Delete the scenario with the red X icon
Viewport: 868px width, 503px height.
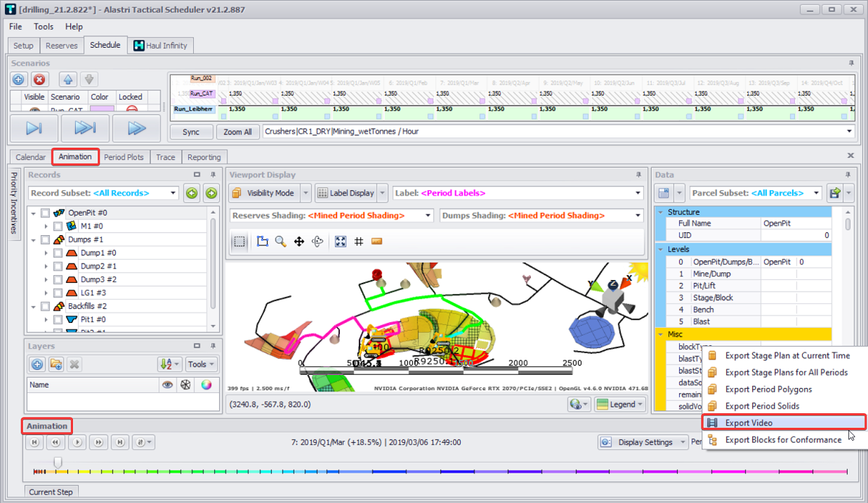40,80
